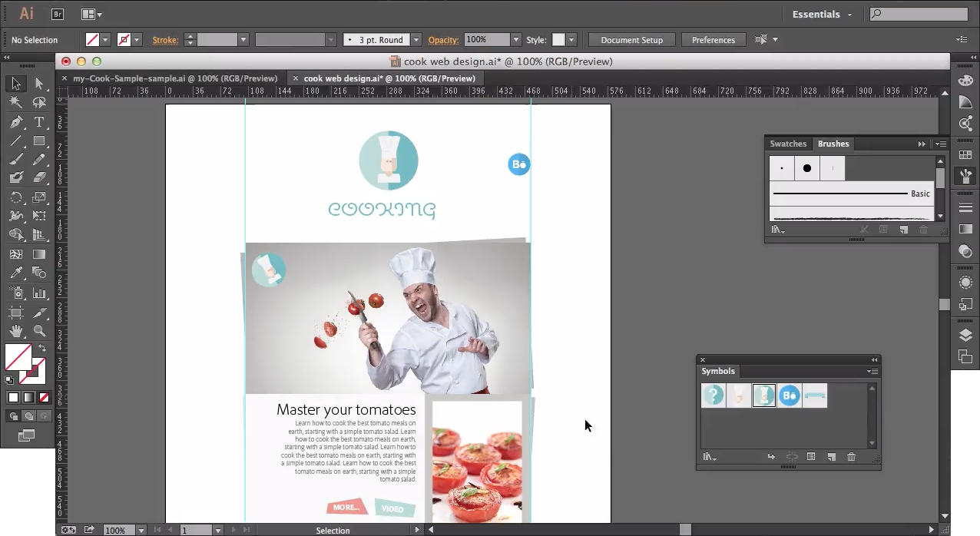Viewport: 980px width, 536px height.
Task: Swap fill and stroke colors
Action: click(42, 349)
